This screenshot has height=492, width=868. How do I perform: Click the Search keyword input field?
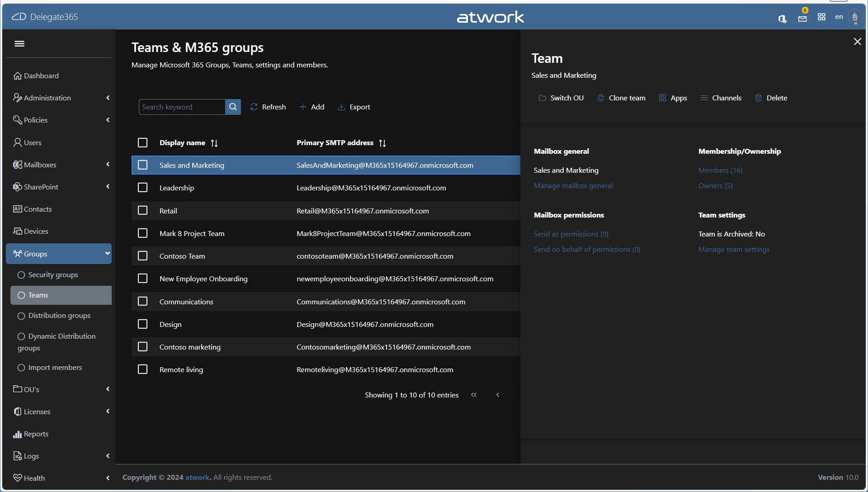(182, 107)
